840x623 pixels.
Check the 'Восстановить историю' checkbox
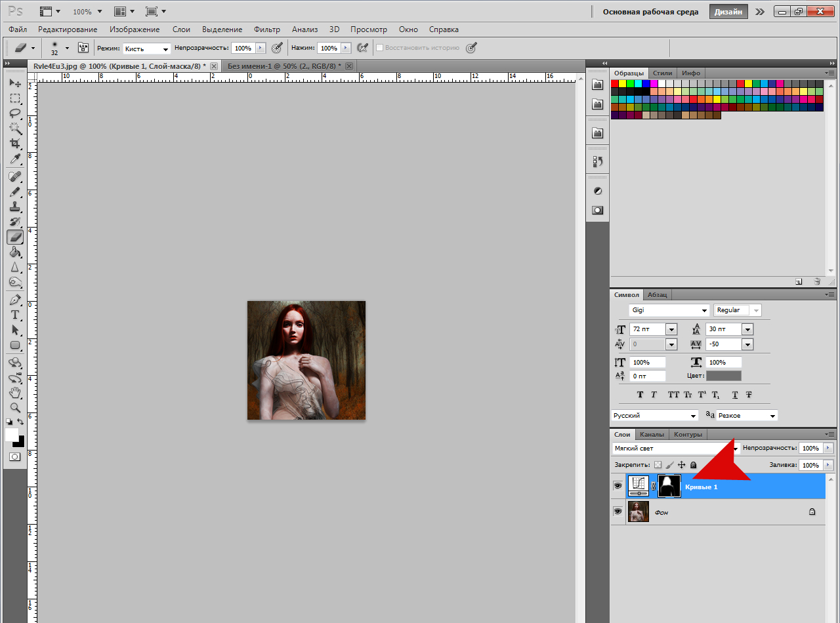tap(379, 48)
